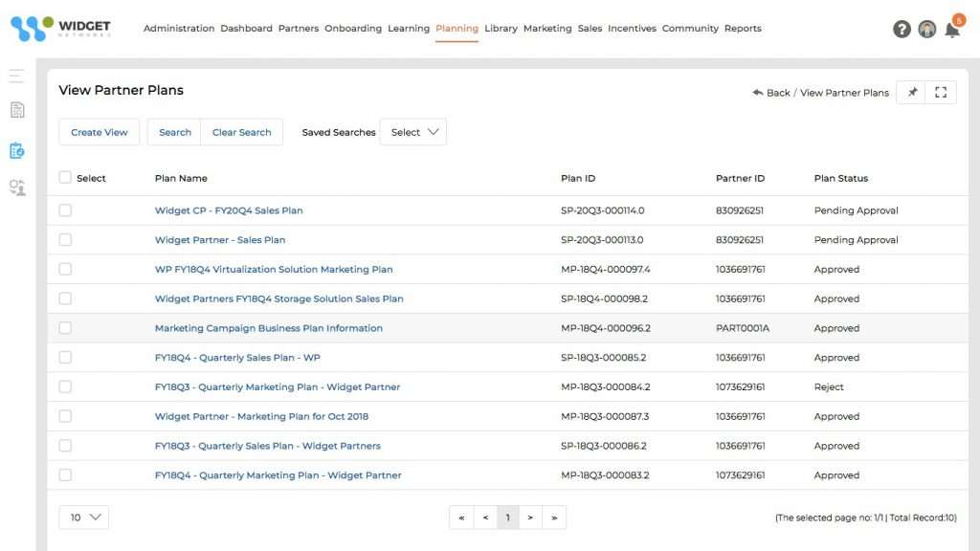This screenshot has width=980, height=551.
Task: Open the Marketing section from the navigation bar
Action: pos(547,29)
